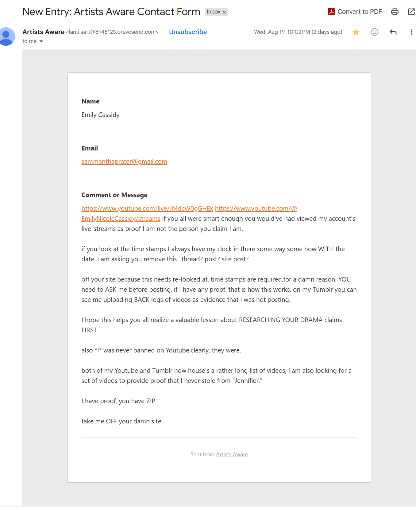Click the sender profile avatar
Viewport: 420px width, 510px height.
[6, 37]
